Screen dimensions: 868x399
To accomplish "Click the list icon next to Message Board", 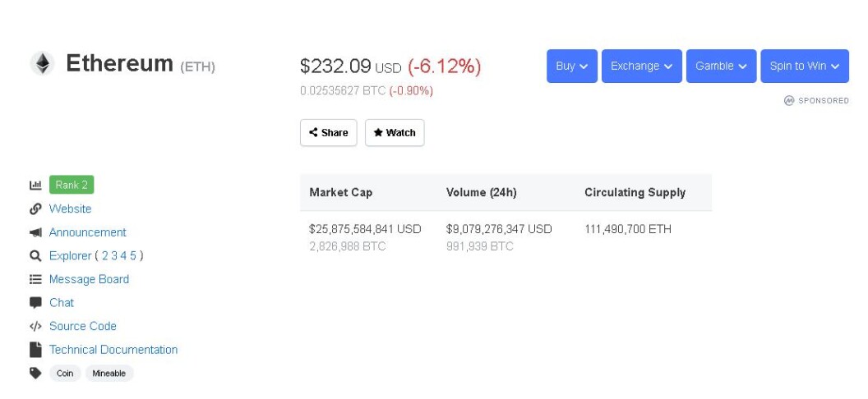I will click(x=35, y=280).
